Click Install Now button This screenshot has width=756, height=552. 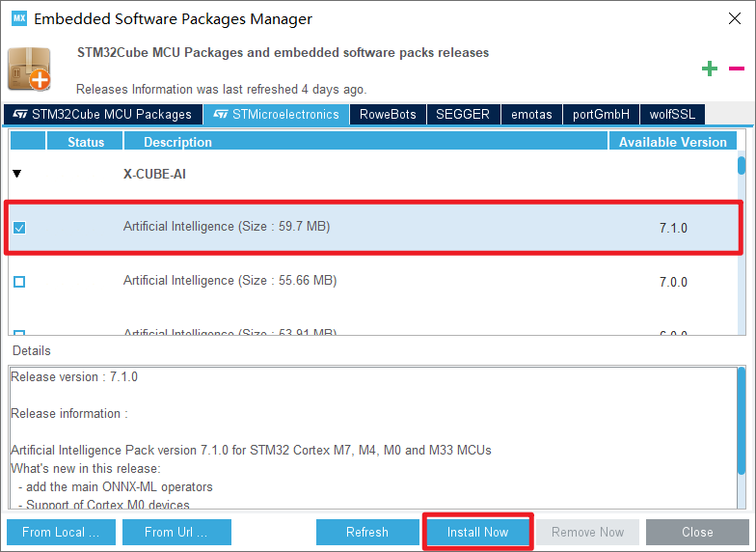click(x=478, y=532)
